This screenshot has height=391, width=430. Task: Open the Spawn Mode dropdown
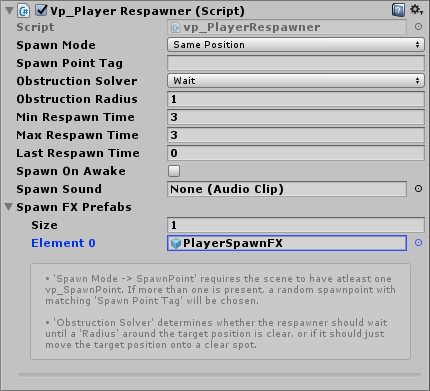(296, 45)
